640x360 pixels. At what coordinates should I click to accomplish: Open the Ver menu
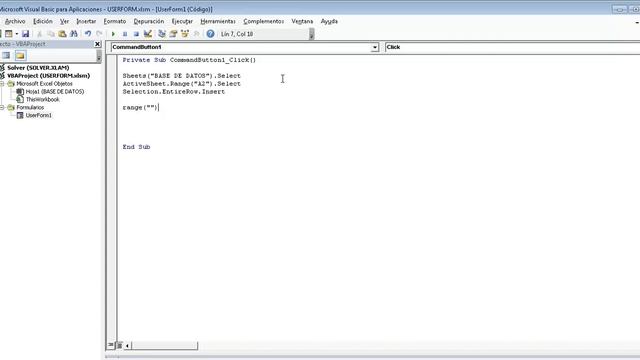click(64, 21)
